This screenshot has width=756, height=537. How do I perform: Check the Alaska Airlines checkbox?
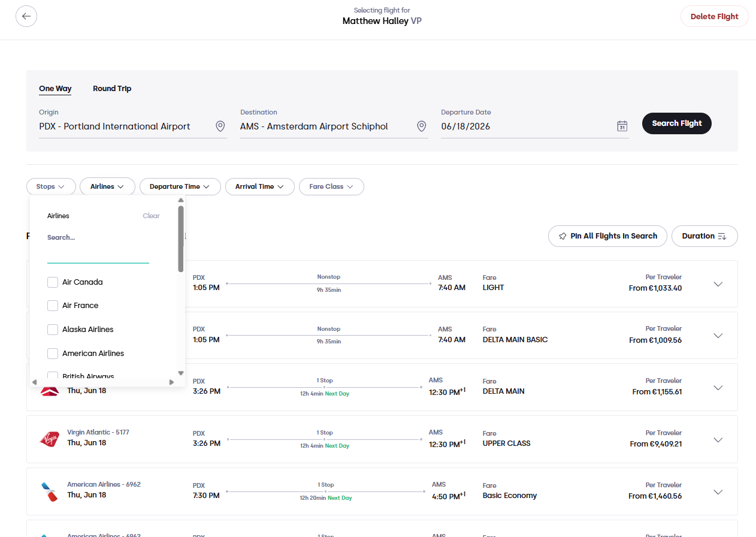coord(53,330)
